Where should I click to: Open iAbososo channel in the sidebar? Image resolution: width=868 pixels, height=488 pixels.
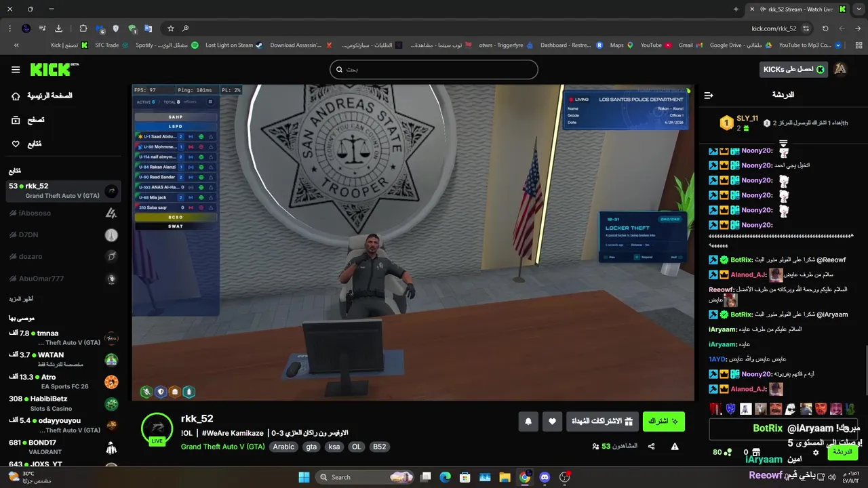coord(64,213)
